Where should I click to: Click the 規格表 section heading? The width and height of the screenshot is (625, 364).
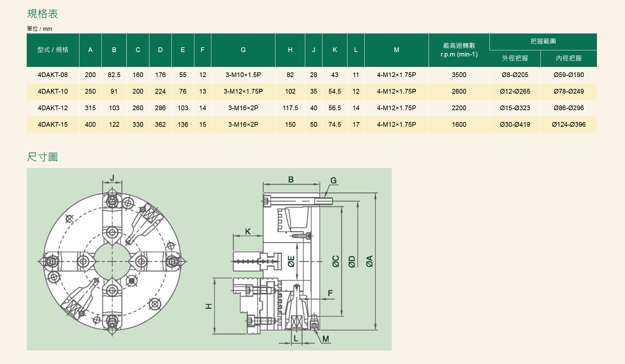(42, 14)
